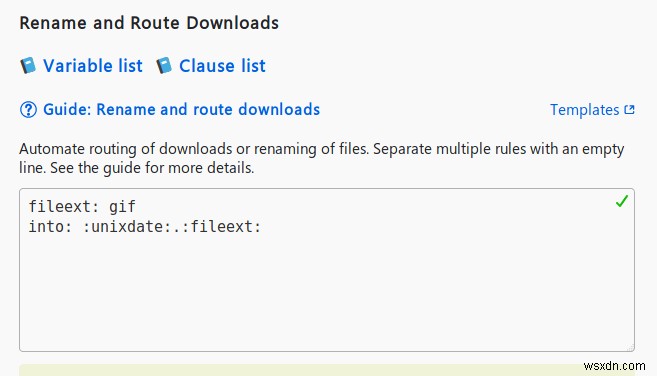Click the trailing ':fileext:' token in into line
This screenshot has height=376, width=657.
226,227
